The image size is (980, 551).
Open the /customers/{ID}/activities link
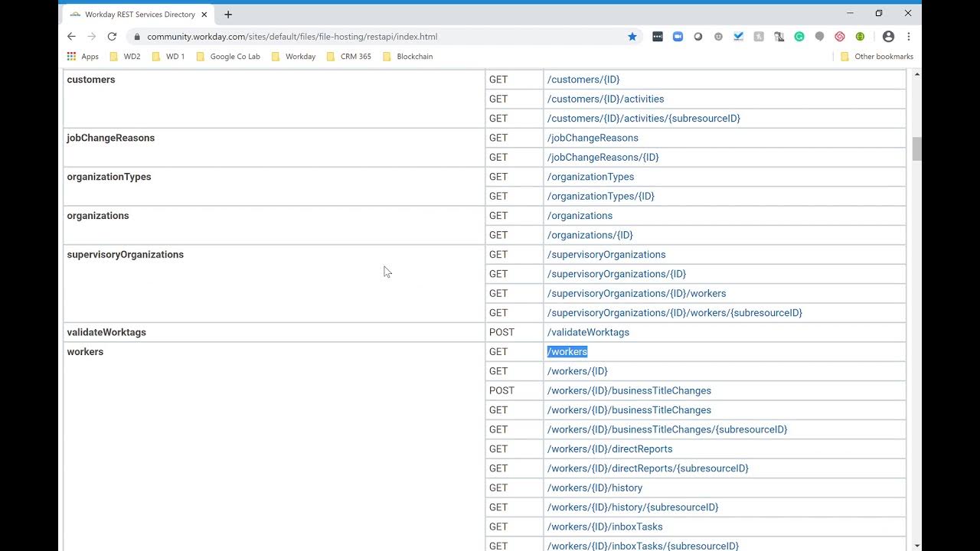[606, 99]
